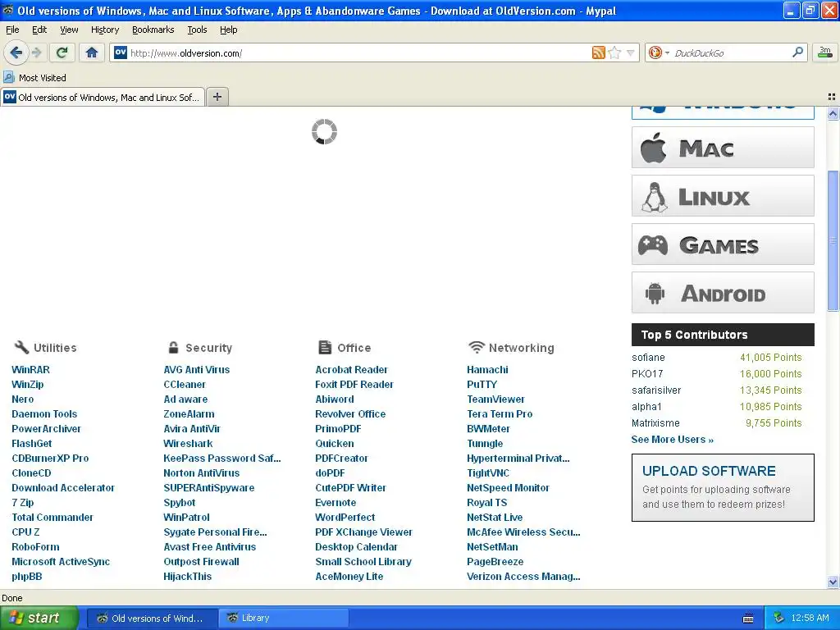Click the Forward arrow button
The height and width of the screenshot is (630, 840).
(x=36, y=52)
